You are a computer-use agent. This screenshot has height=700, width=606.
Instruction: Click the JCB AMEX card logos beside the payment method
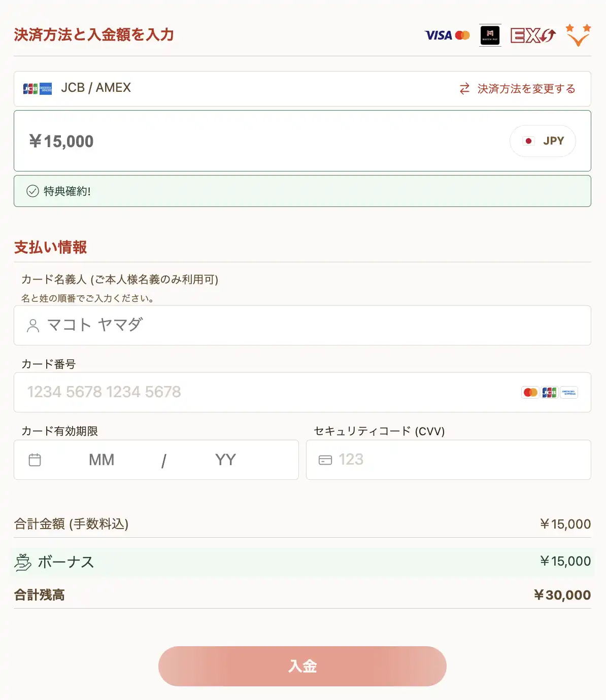38,89
